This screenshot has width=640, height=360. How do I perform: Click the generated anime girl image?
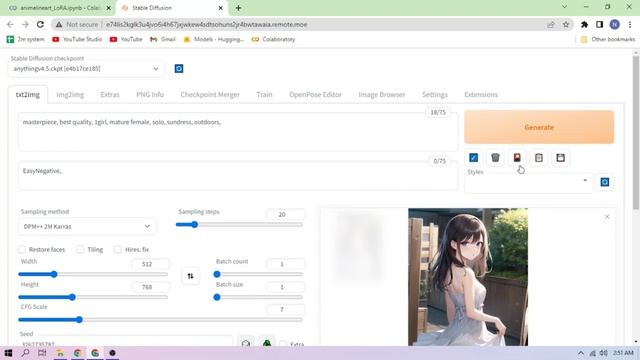point(468,277)
